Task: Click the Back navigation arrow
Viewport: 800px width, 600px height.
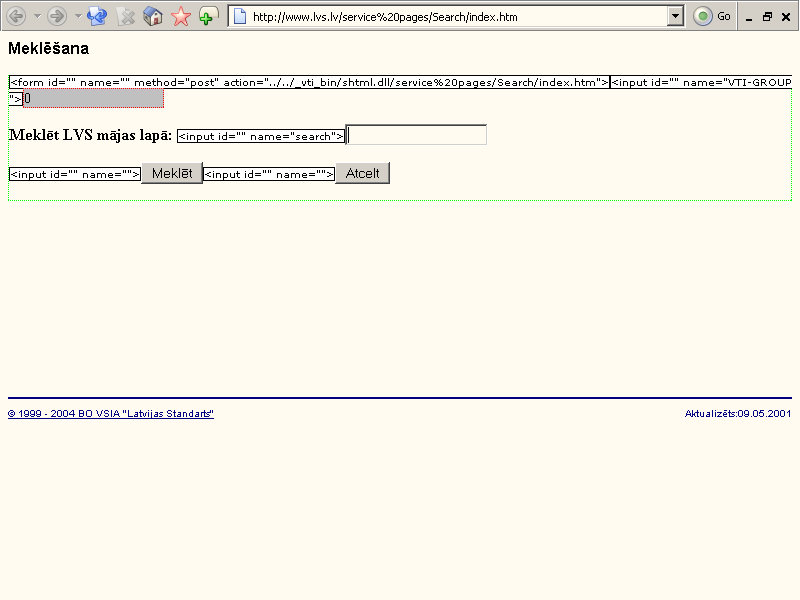Action: [16, 16]
